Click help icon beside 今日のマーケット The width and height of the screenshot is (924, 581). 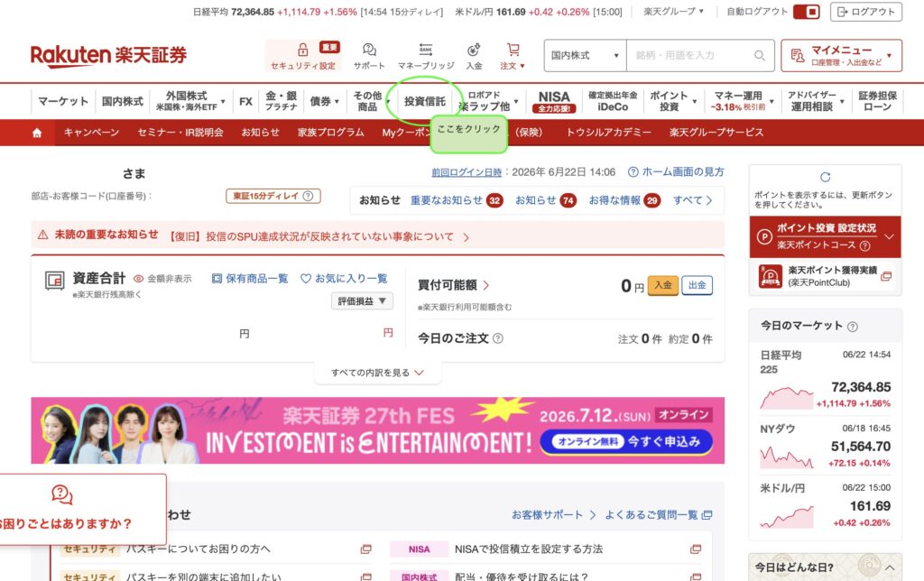click(x=852, y=327)
